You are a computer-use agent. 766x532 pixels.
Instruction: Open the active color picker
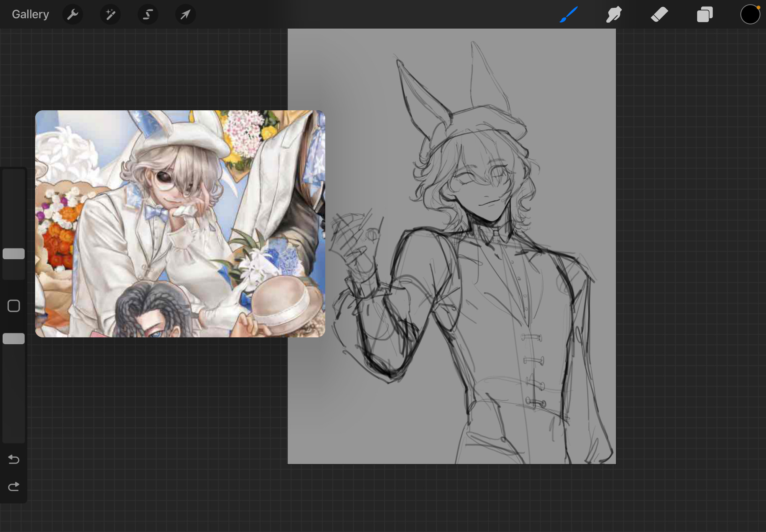coord(750,15)
